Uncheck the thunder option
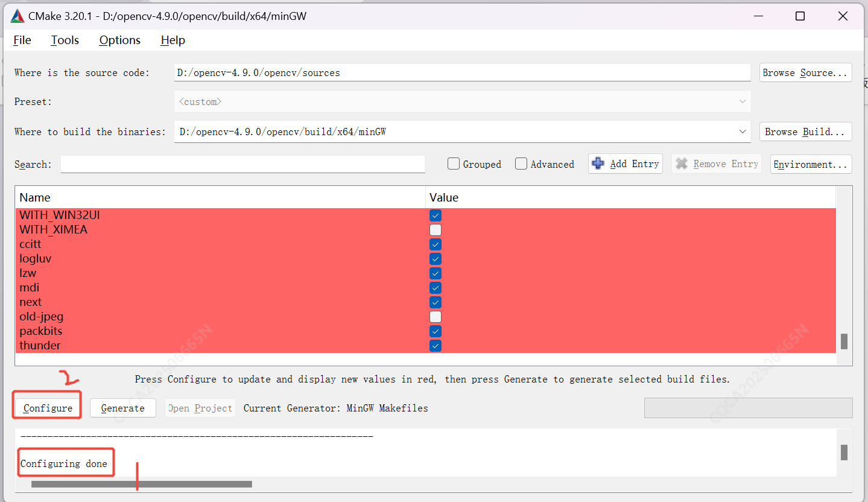 click(436, 346)
